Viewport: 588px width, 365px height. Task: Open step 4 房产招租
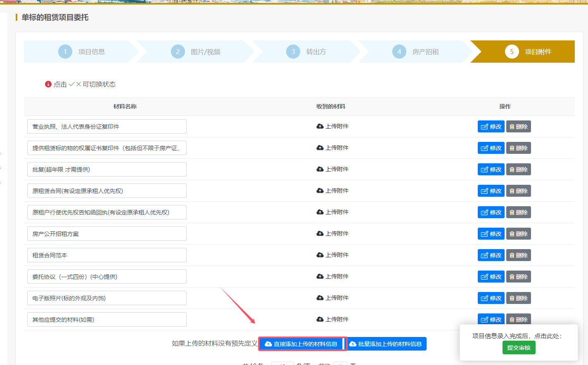tap(415, 52)
